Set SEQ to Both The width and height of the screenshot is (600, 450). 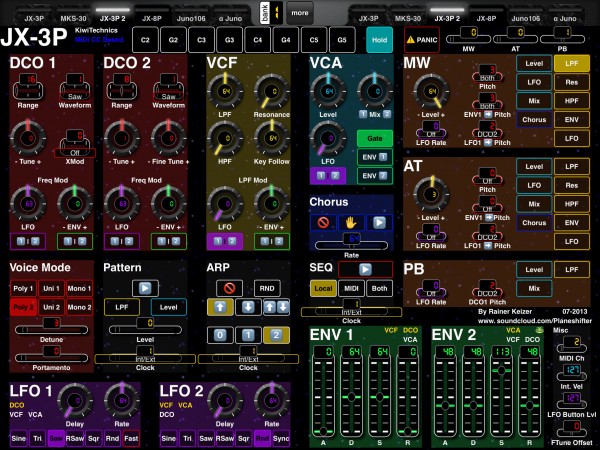pyautogui.click(x=379, y=288)
